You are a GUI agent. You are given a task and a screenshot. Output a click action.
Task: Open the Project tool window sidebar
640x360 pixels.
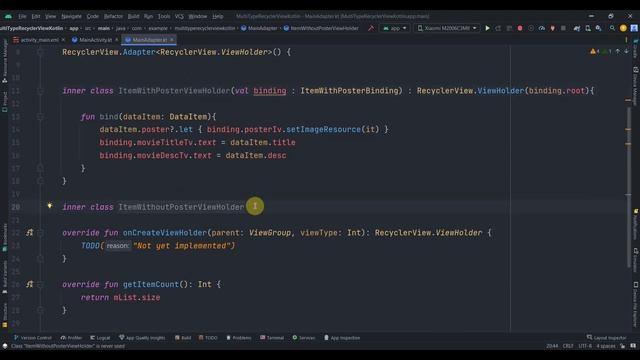point(4,101)
